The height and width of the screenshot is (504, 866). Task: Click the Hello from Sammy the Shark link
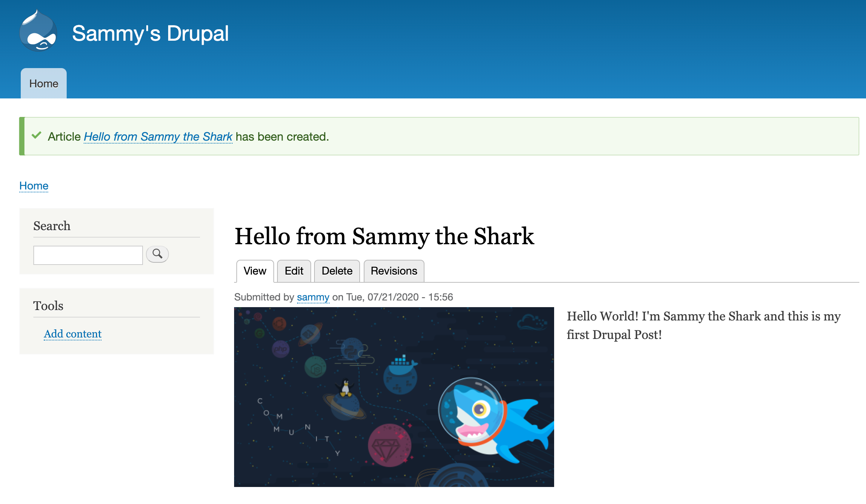click(158, 136)
